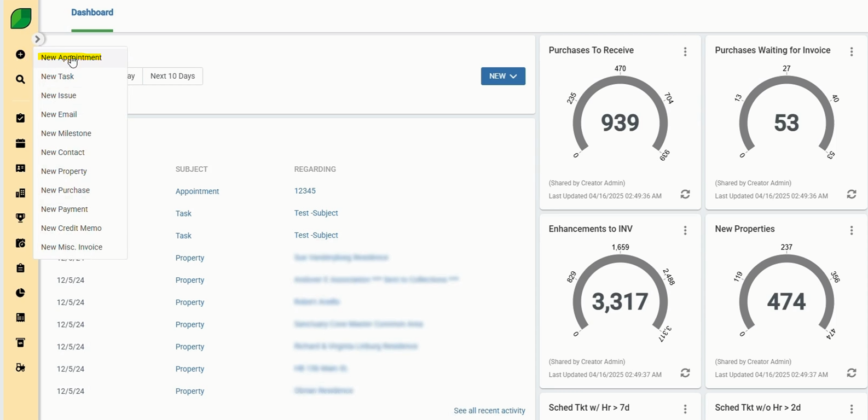Open Purchases Waiting for Invoice options menu
Image resolution: width=868 pixels, height=420 pixels.
[852, 51]
